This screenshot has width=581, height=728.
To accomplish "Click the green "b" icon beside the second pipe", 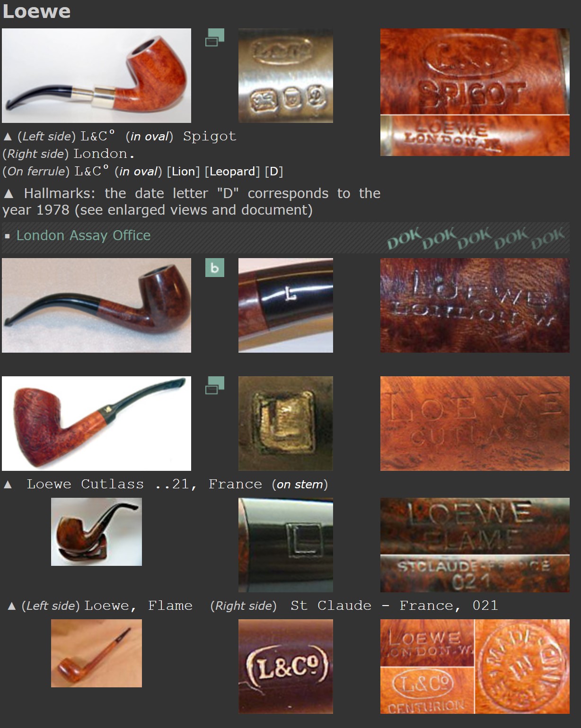I will click(215, 268).
